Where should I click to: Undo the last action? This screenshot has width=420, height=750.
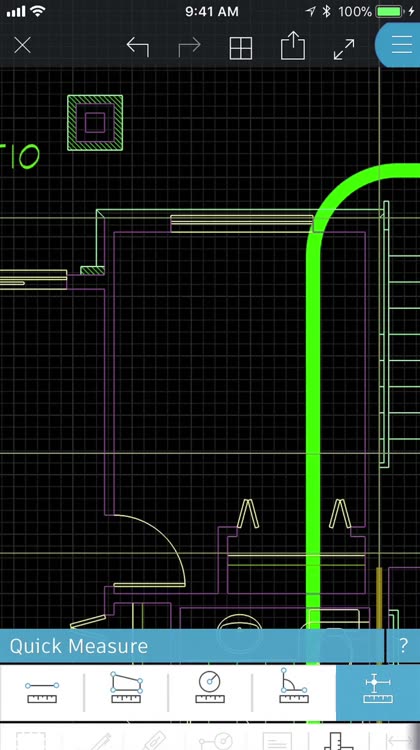pyautogui.click(x=138, y=47)
